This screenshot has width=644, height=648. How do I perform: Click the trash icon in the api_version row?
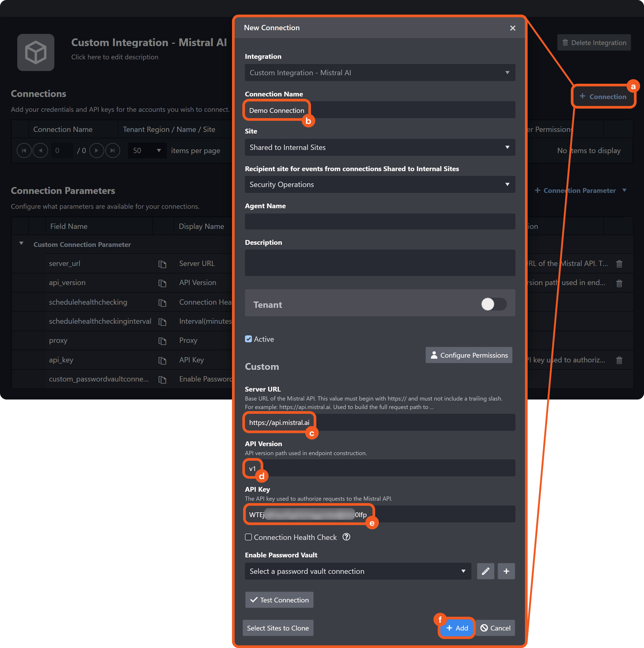(x=619, y=283)
